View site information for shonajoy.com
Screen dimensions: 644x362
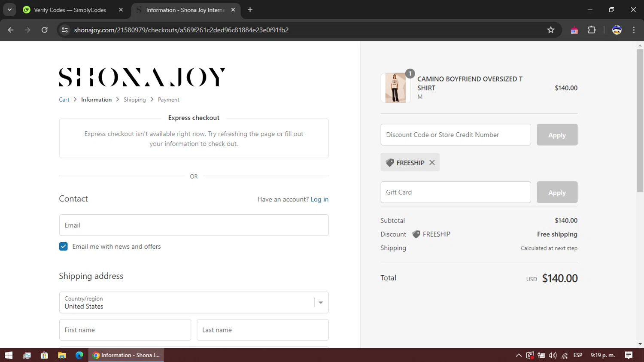click(65, 30)
